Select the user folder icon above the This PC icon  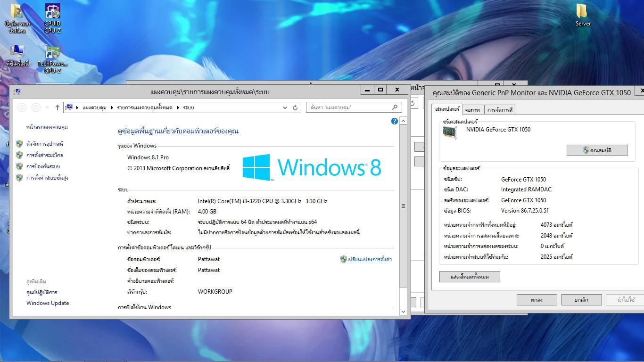[17, 19]
